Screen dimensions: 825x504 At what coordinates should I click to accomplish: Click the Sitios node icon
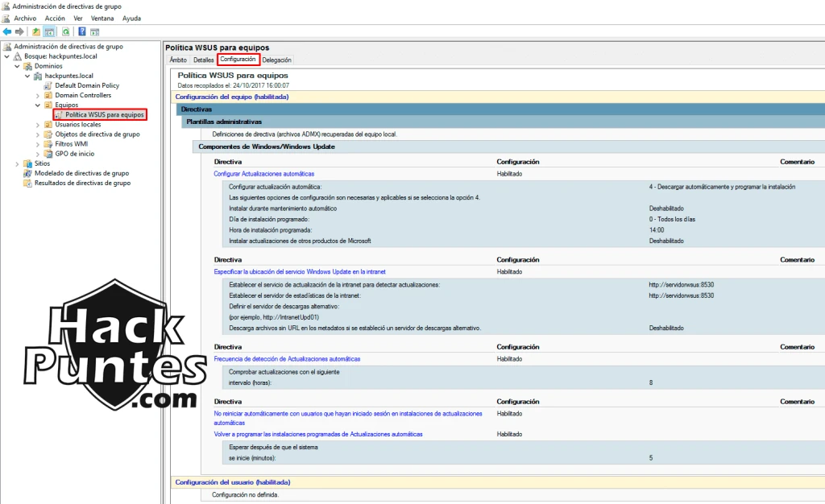[x=28, y=163]
